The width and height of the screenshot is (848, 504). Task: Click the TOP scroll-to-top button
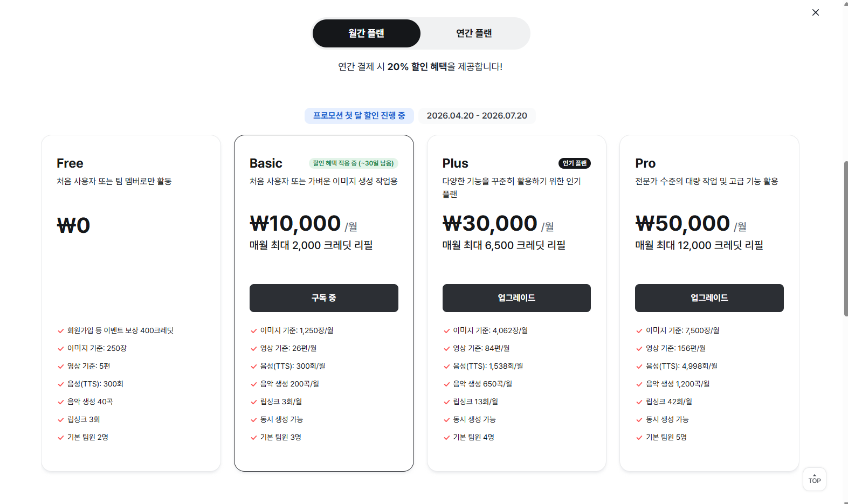coord(815,479)
